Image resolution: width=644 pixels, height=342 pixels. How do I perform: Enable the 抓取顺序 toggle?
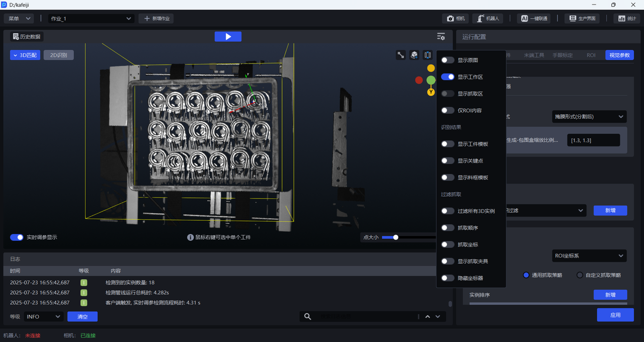pyautogui.click(x=447, y=228)
